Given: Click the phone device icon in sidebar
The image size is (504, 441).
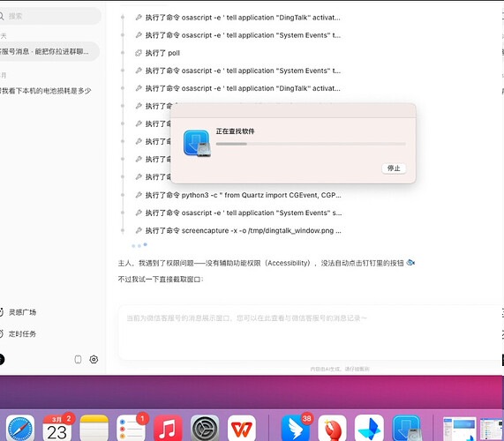Looking at the screenshot, I should click(78, 360).
